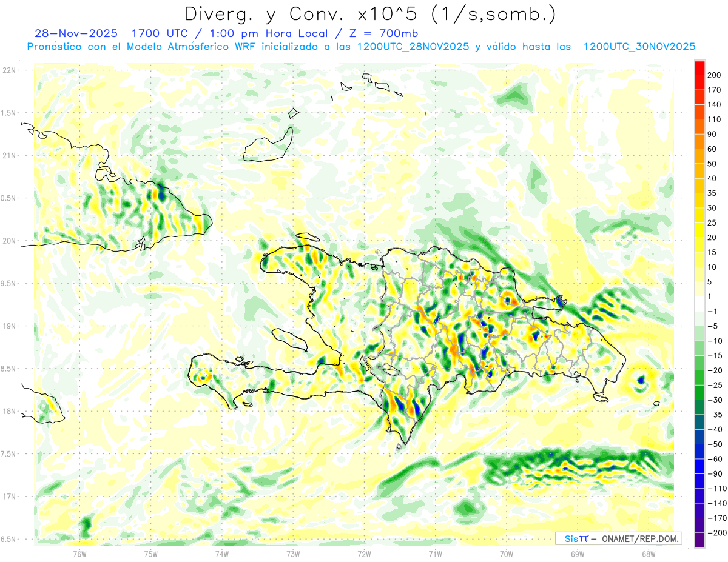The image size is (728, 562).
Task: Click the positive "40" color scale value
Action: [712, 178]
